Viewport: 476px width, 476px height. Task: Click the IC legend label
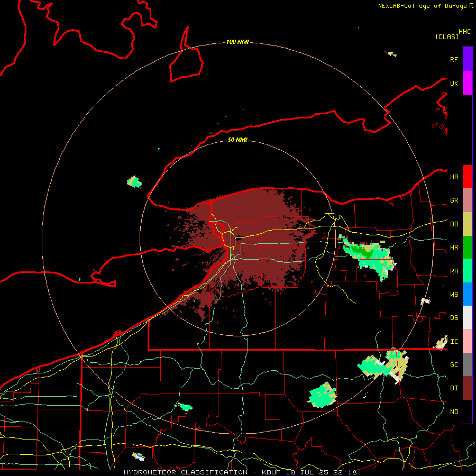click(454, 342)
